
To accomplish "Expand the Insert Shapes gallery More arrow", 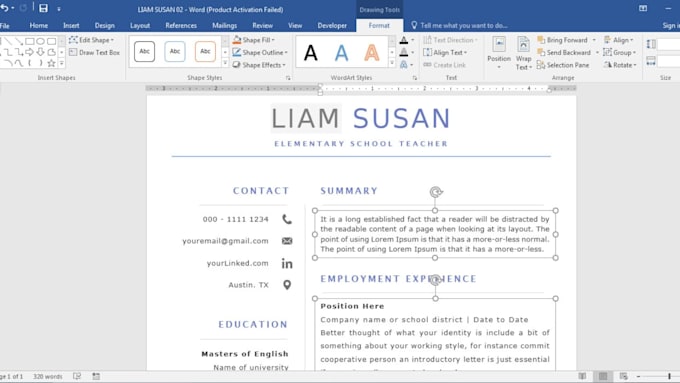I will pos(62,63).
